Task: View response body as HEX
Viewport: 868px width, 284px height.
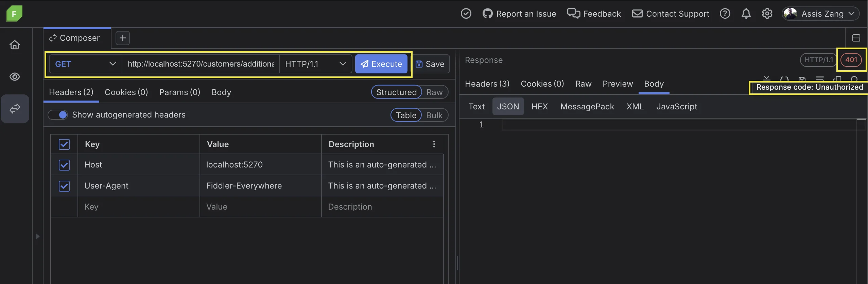Action: tap(540, 106)
